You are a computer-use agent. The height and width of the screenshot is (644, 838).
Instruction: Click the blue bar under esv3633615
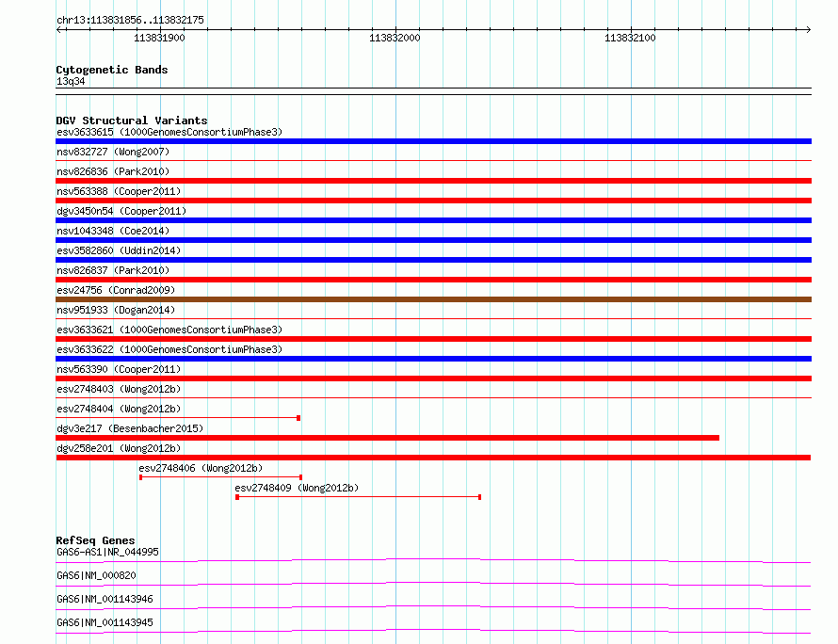point(433,141)
